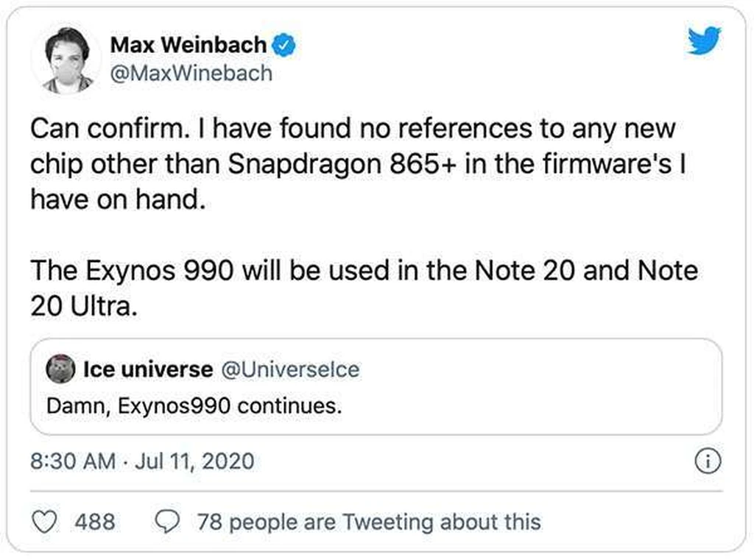Click the tweet text mentioning Snapdragon 865+
This screenshot has height=560, width=754.
pos(359,164)
